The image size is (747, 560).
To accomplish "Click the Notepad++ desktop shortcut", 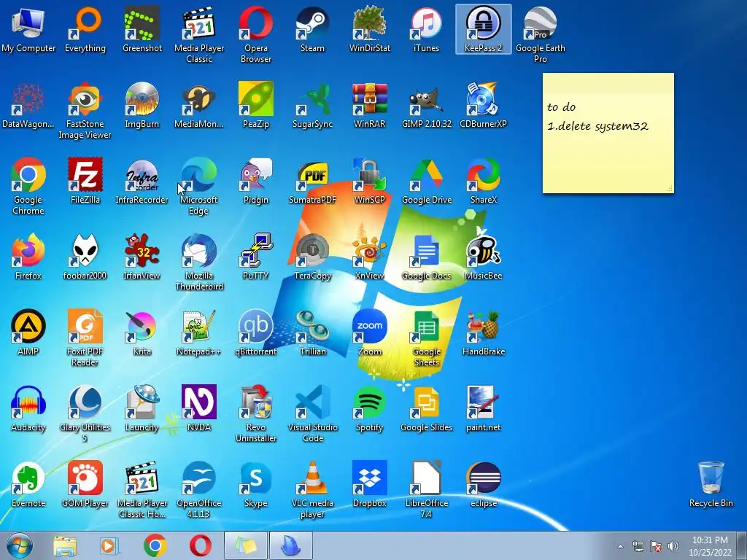I will tap(198, 332).
